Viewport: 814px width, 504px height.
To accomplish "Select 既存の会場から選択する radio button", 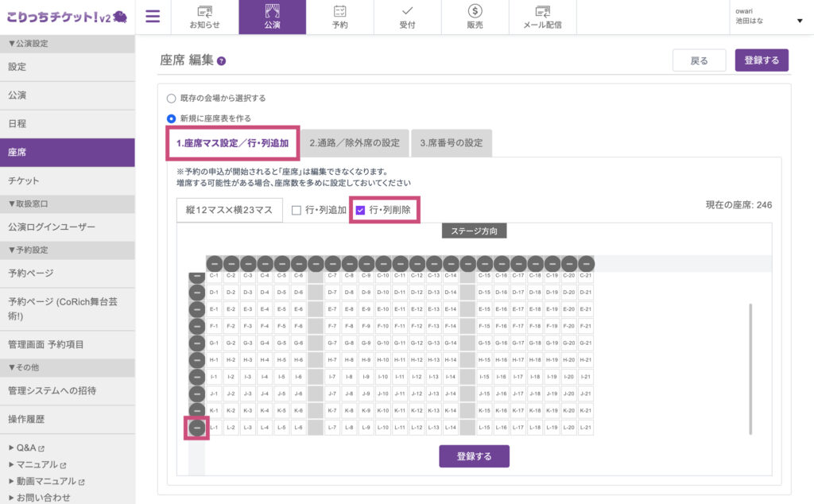I will 172,98.
